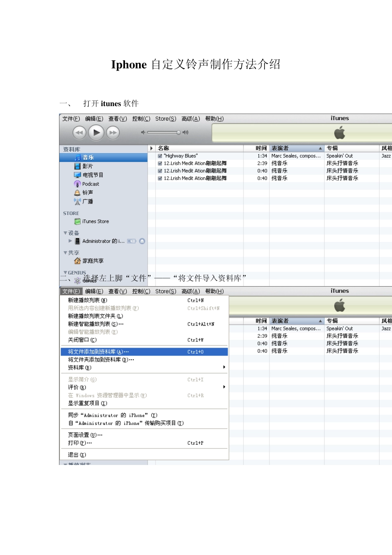Viewport: 392px width, 555px height.
Task: Select the 音乐 music note icon in sidebar
Action: point(77,157)
